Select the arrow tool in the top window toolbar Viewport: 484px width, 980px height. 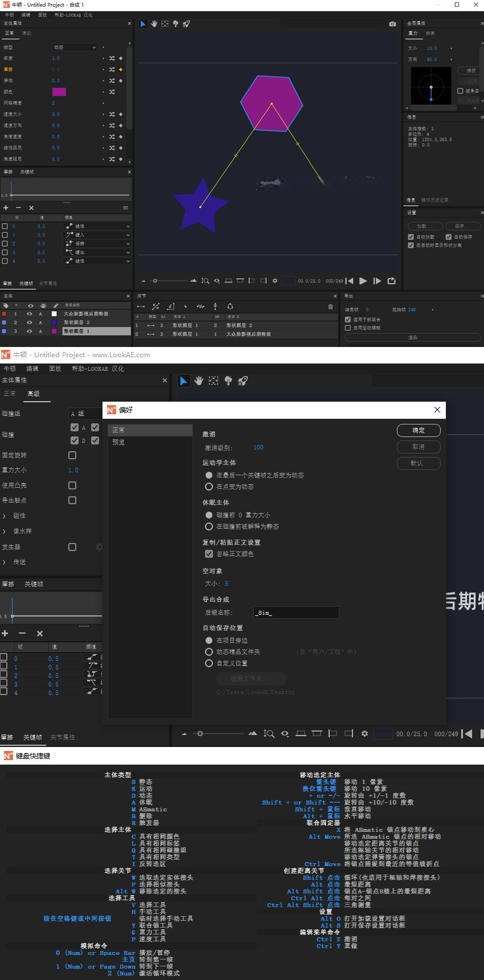[143, 24]
